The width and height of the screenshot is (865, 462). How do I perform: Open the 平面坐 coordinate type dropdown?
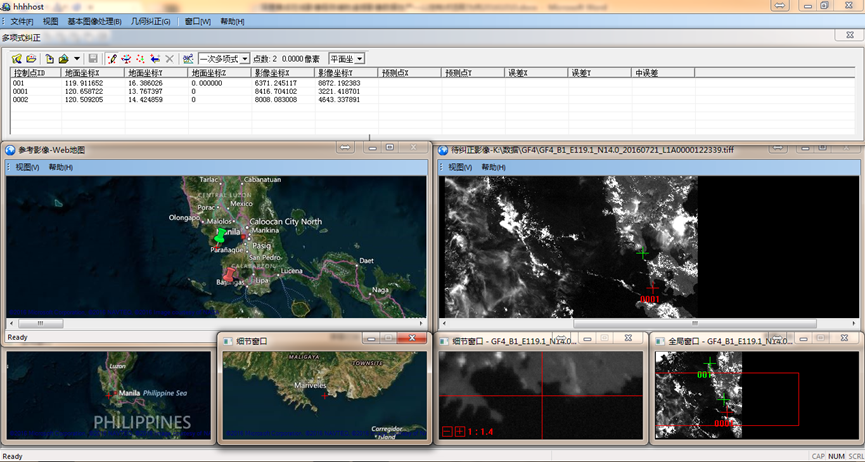tap(359, 59)
